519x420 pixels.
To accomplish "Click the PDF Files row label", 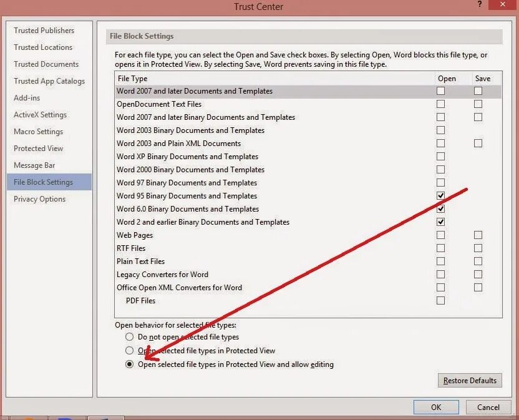I will (141, 301).
